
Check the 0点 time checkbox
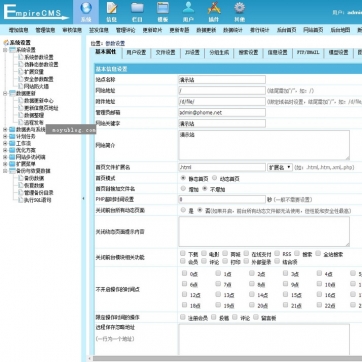click(x=184, y=273)
